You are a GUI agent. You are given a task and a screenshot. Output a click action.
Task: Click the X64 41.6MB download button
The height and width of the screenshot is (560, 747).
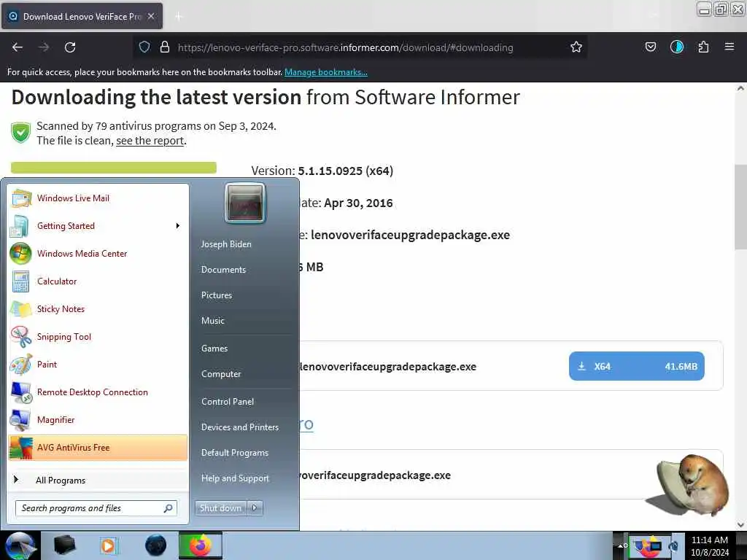636,366
